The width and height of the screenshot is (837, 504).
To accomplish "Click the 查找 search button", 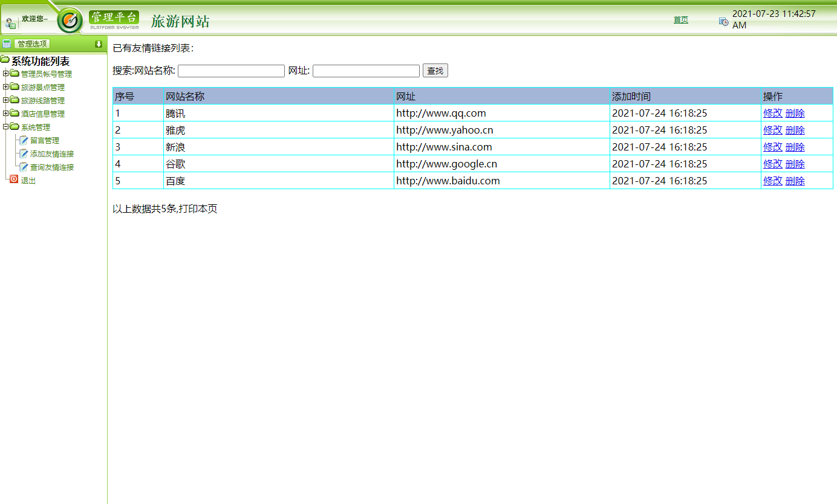I will 435,71.
